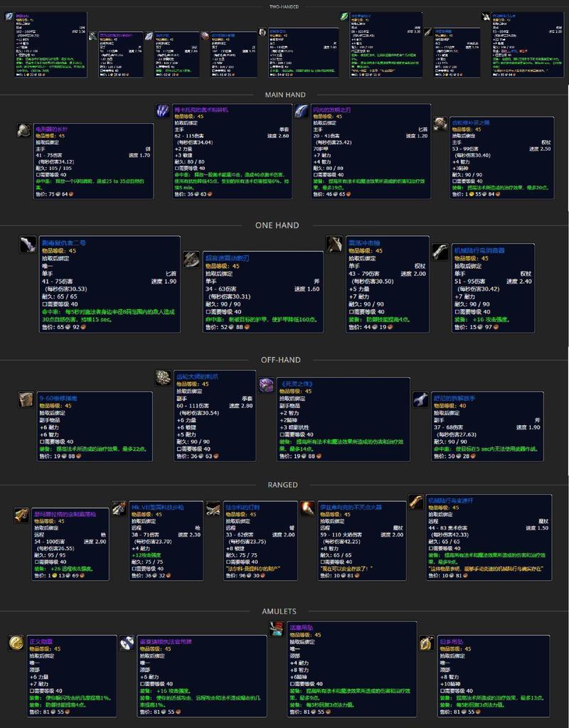Click the icon beside the 51 - 95 damage mace tooltip
The height and width of the screenshot is (728, 569).
[440, 252]
